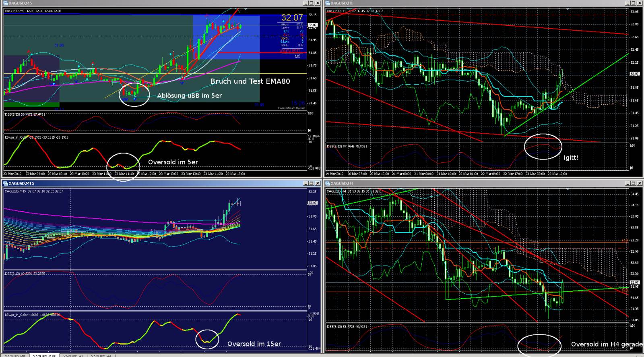Minimize the XAGUSD,H1 chart window
Image resolution: width=644 pixels, height=357 pixels.
pos(627,3)
